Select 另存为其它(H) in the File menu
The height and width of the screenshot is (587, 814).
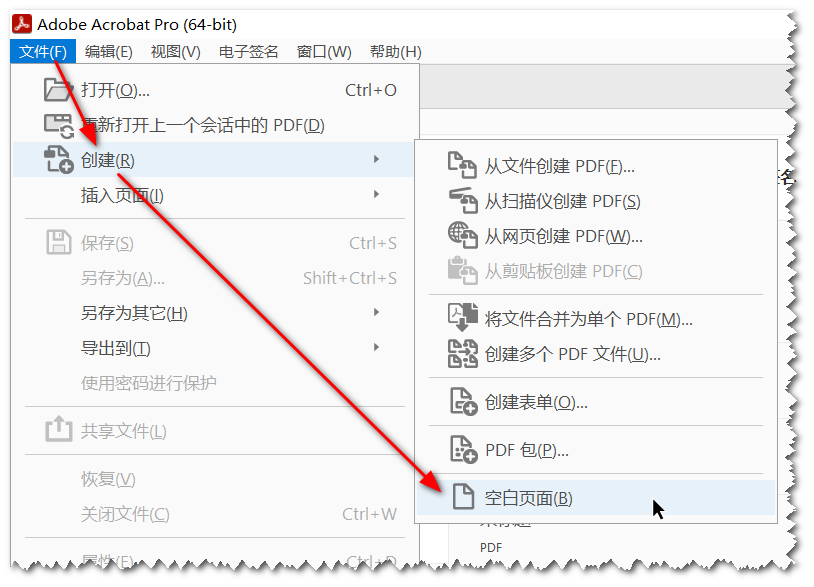tap(214, 313)
